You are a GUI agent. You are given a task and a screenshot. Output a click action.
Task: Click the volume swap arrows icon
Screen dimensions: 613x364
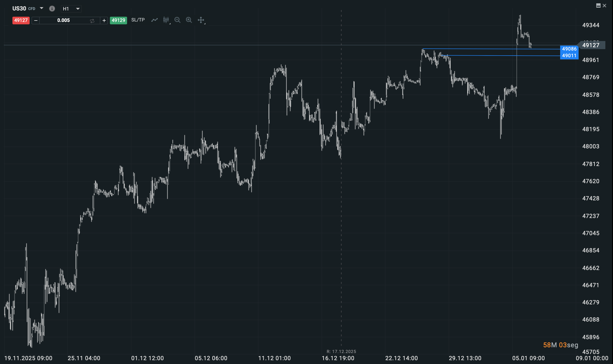92,21
